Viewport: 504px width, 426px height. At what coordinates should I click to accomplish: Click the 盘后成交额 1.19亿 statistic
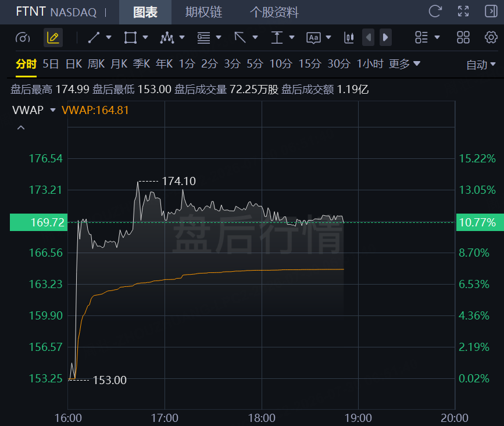coord(325,89)
